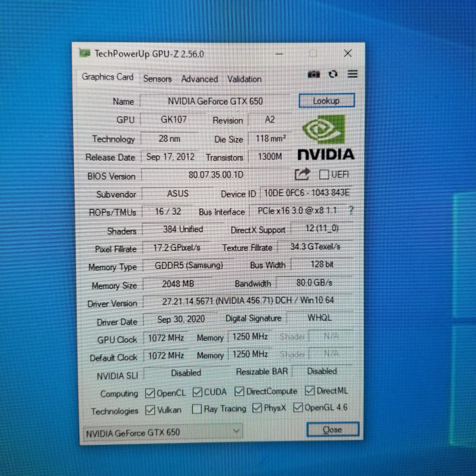The height and width of the screenshot is (476, 476).
Task: Click the Bus Interface question mark
Action: coord(351,210)
